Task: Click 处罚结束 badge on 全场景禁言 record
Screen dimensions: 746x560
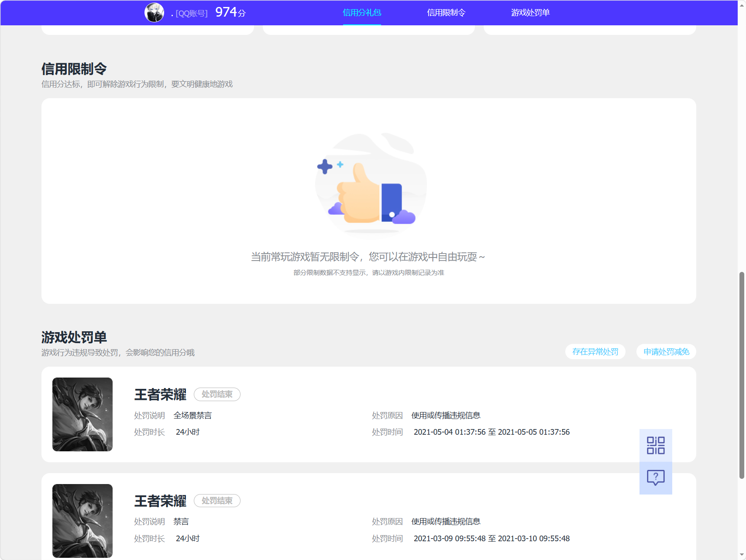Action: (217, 394)
